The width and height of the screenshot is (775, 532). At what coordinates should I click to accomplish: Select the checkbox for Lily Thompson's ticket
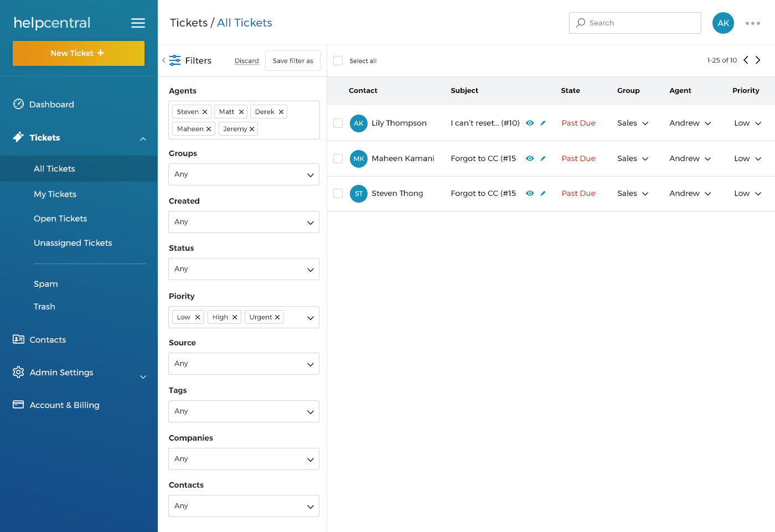click(338, 123)
